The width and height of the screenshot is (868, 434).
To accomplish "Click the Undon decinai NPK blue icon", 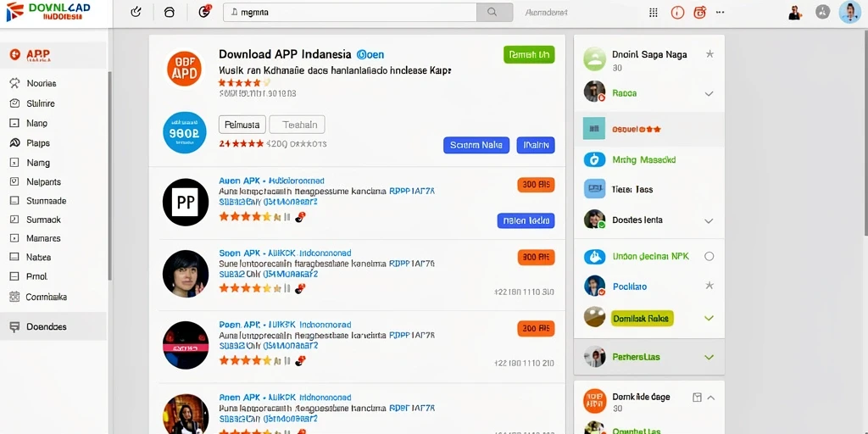I will tap(594, 256).
